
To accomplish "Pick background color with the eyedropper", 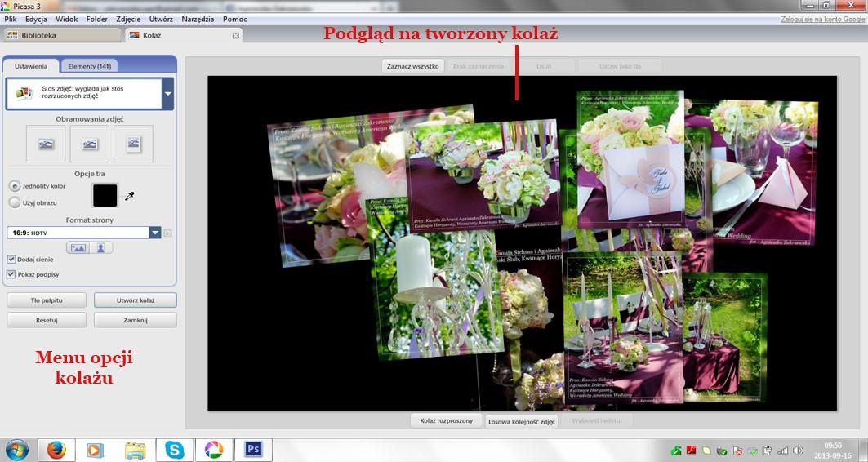I will pyautogui.click(x=130, y=196).
